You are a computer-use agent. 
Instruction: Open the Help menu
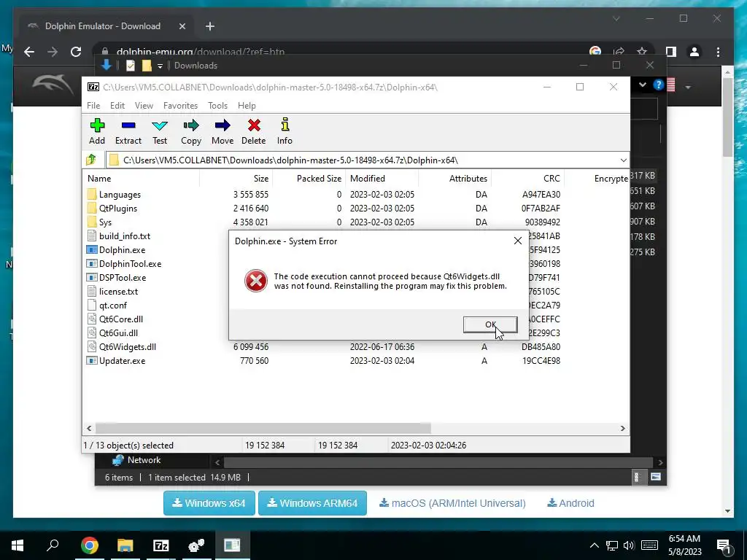click(x=247, y=106)
